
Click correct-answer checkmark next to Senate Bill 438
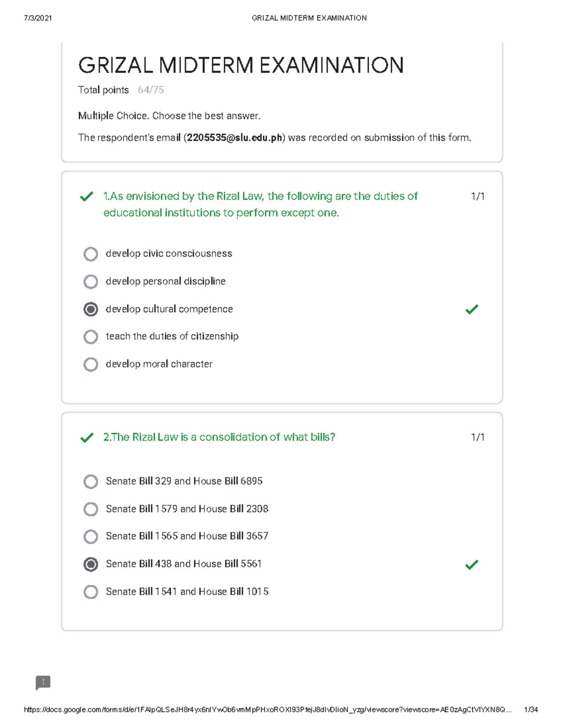click(x=472, y=564)
